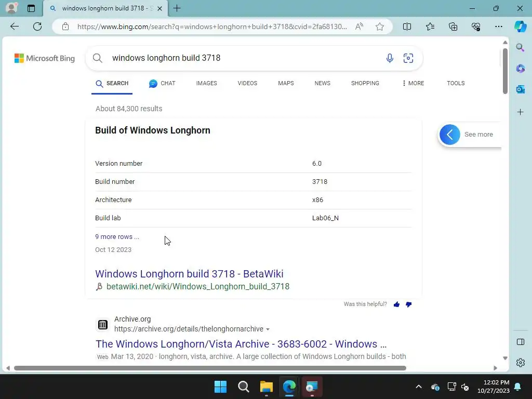Search using an image
The image size is (532, 399).
pos(408,58)
